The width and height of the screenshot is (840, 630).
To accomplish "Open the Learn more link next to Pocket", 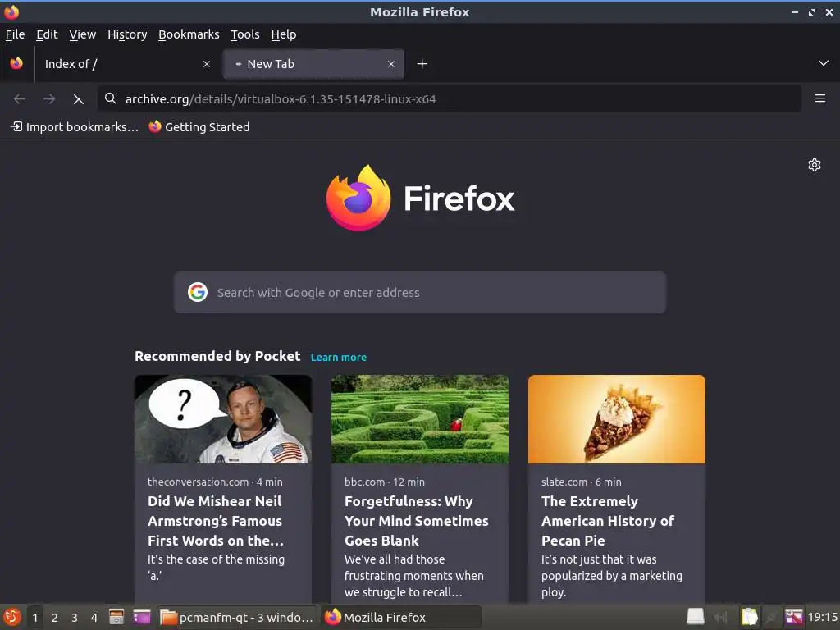I will pos(339,358).
